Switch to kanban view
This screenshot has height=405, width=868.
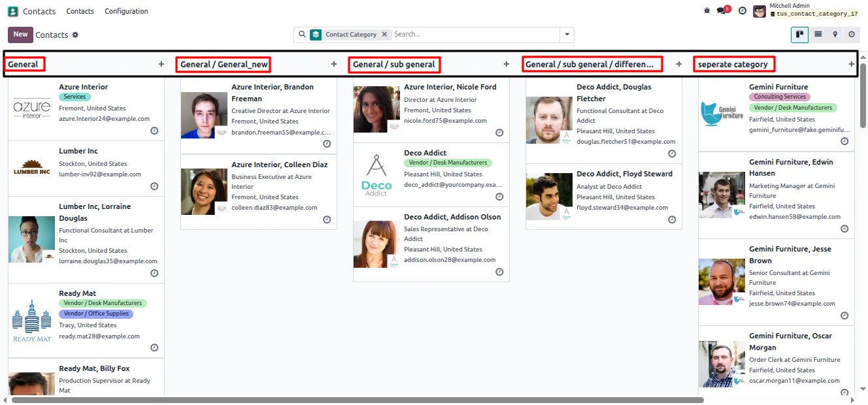(x=799, y=35)
